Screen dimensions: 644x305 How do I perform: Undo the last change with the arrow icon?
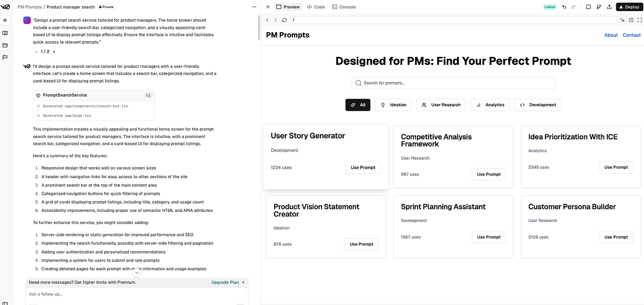(x=564, y=7)
